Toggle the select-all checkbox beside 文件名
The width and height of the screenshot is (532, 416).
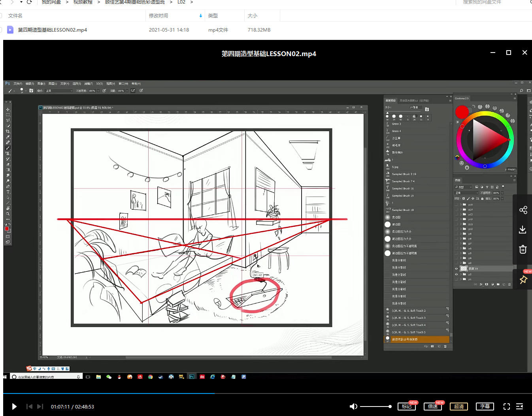click(1, 16)
